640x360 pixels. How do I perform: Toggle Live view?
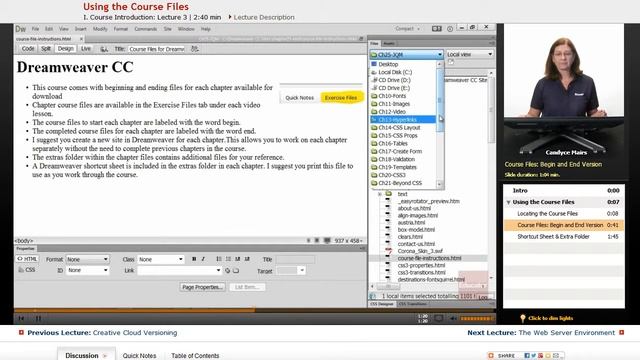[86, 49]
